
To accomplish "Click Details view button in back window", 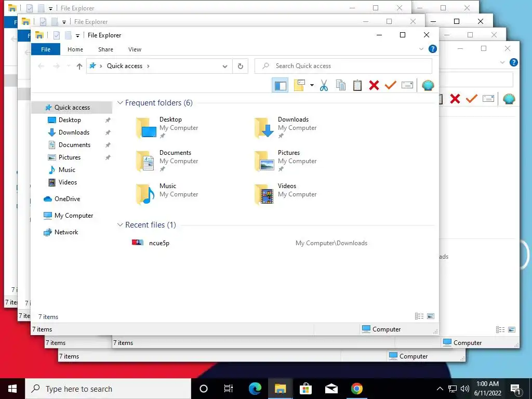I will click(x=500, y=329).
